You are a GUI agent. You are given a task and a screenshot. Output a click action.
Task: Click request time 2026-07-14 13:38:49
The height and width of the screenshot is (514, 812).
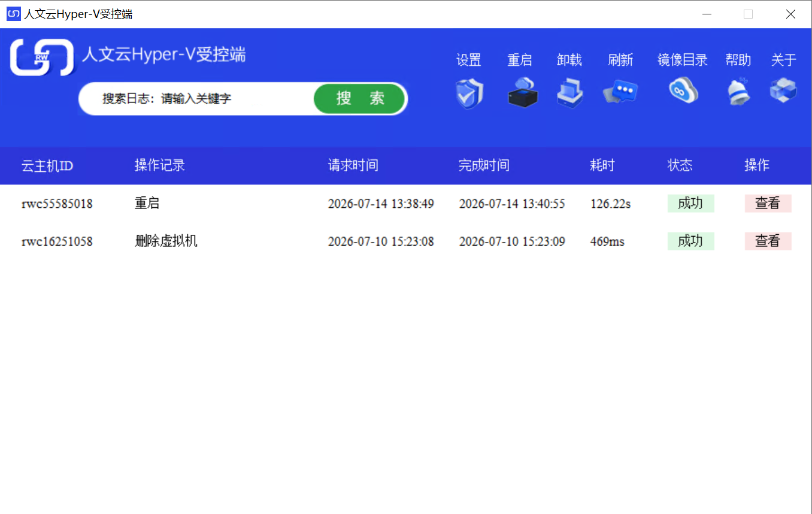click(x=381, y=204)
